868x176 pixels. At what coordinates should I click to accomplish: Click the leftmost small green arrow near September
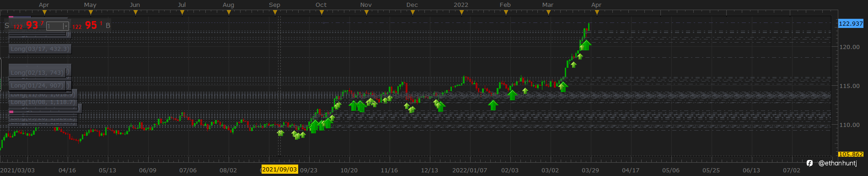click(280, 133)
